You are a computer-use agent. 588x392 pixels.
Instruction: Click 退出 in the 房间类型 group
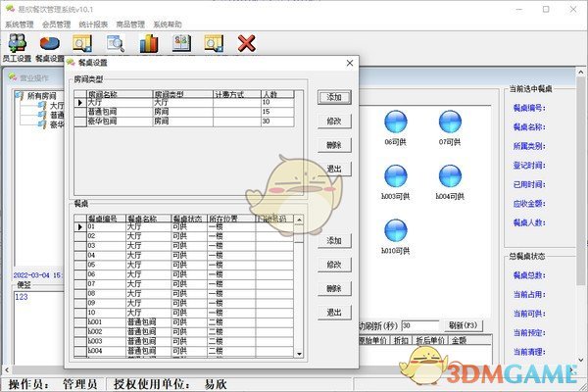(334, 170)
